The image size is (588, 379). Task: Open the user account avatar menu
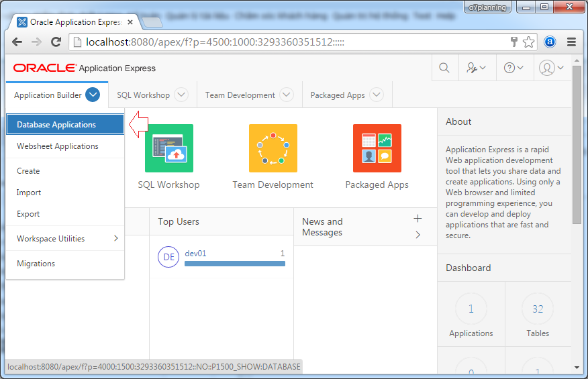[551, 68]
